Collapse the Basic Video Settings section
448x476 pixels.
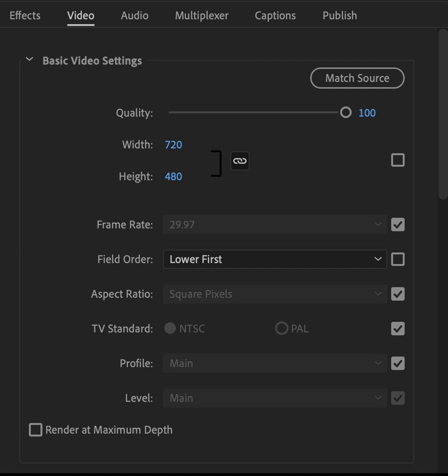29,59
